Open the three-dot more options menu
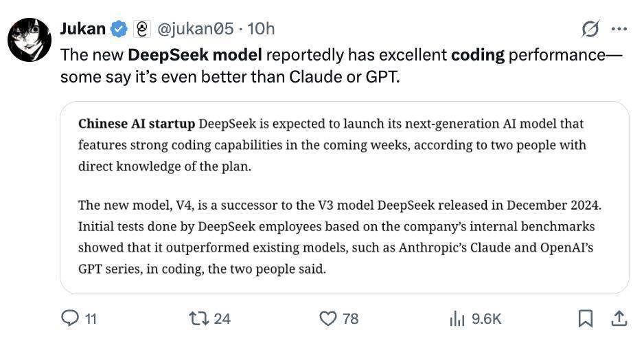Screen dimensions: 644x341 (x=619, y=29)
